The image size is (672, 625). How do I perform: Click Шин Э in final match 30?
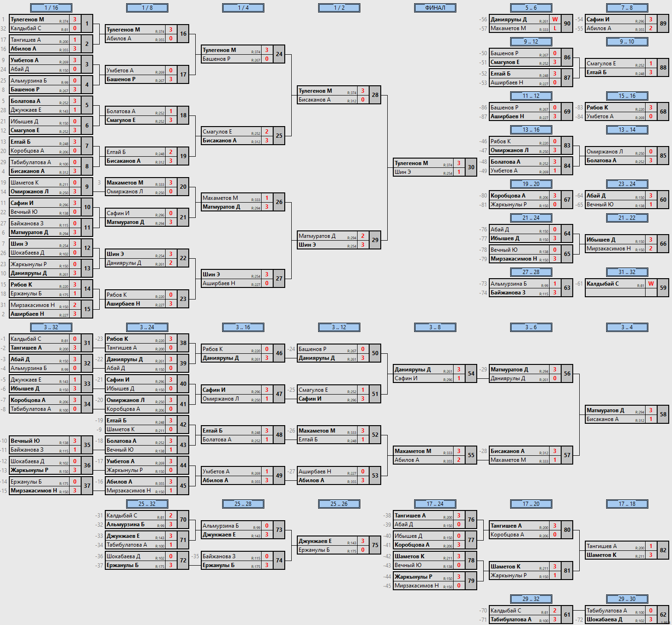coord(403,172)
